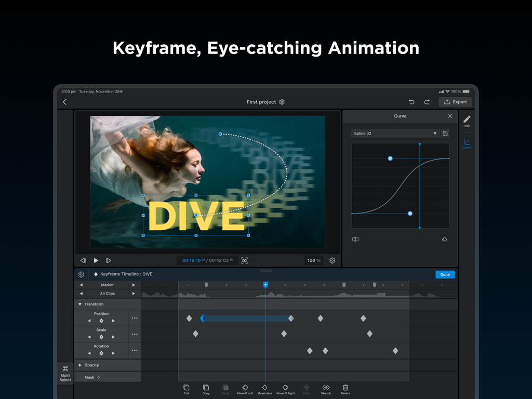
Task: Open the Spline 02 dropdown
Action: coord(395,133)
